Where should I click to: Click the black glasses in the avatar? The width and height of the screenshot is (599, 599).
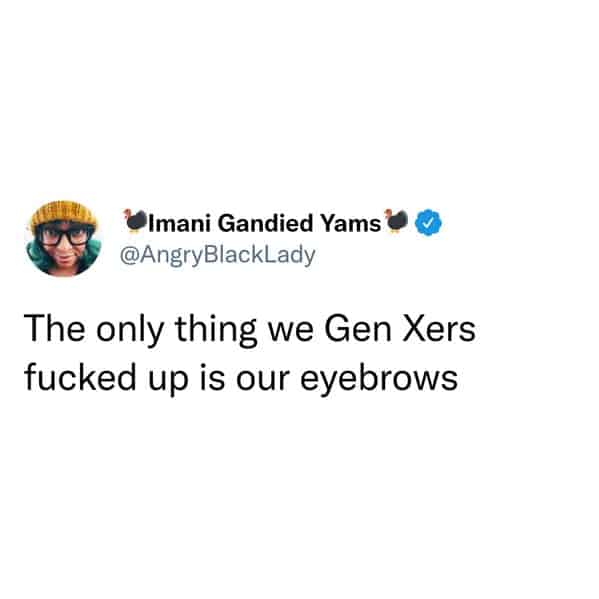64,237
